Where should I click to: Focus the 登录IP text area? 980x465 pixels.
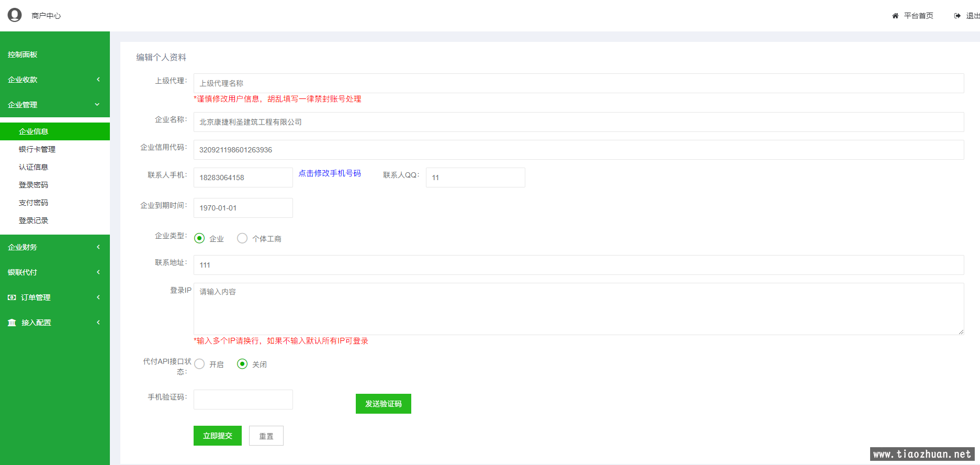tap(579, 309)
